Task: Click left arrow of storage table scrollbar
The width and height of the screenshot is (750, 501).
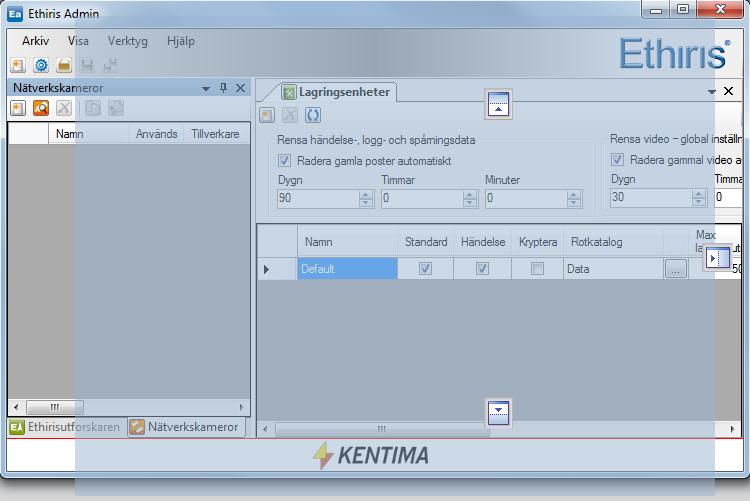Action: pyautogui.click(x=265, y=429)
